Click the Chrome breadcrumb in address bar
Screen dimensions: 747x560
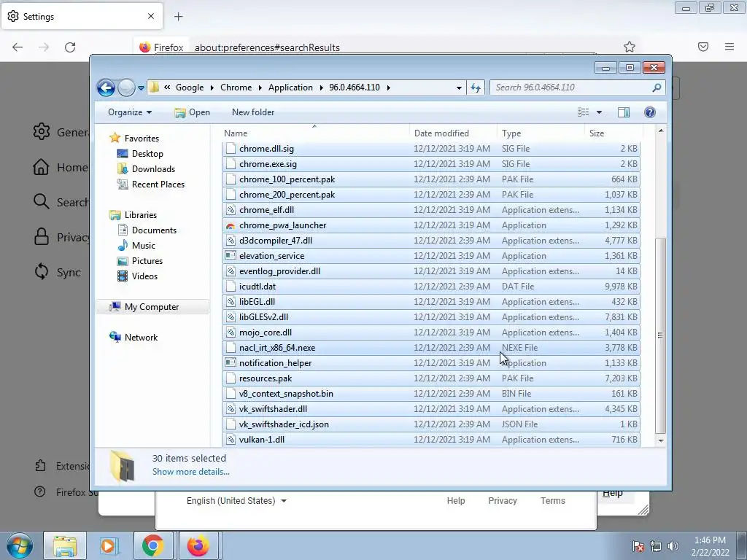pyautogui.click(x=236, y=87)
